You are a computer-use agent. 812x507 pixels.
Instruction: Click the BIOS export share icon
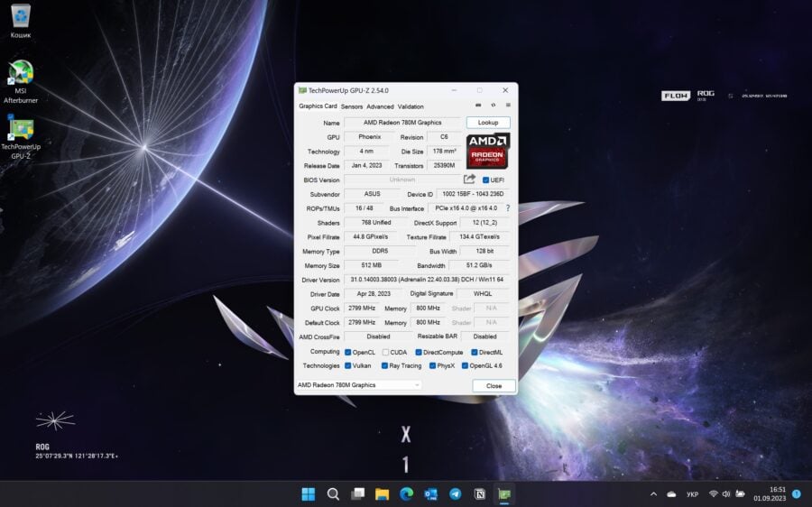coord(470,180)
